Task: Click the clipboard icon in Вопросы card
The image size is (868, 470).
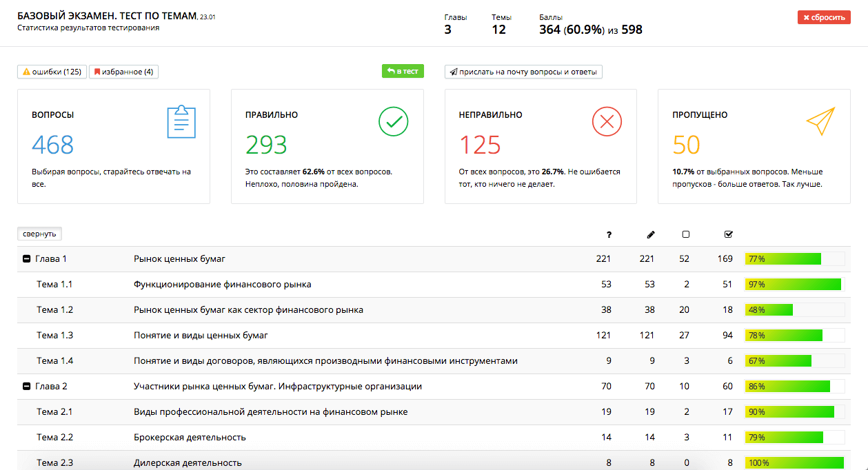Action: 181,122
